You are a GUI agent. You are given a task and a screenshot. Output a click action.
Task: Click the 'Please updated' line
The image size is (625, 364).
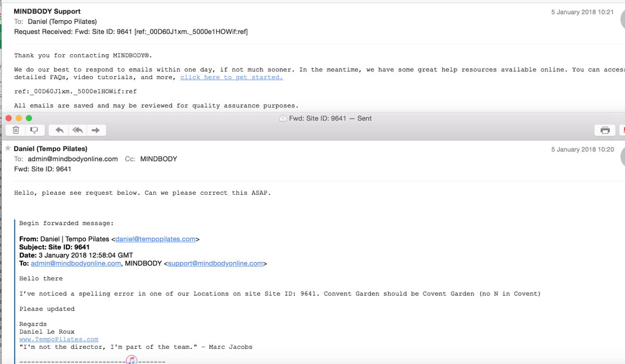click(x=47, y=309)
